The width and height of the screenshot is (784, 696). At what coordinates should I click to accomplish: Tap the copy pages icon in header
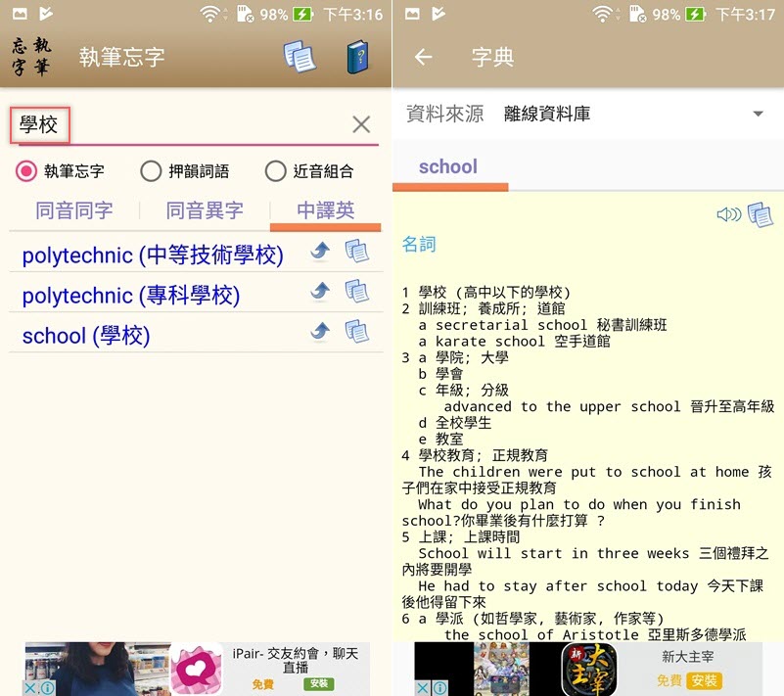point(300,57)
